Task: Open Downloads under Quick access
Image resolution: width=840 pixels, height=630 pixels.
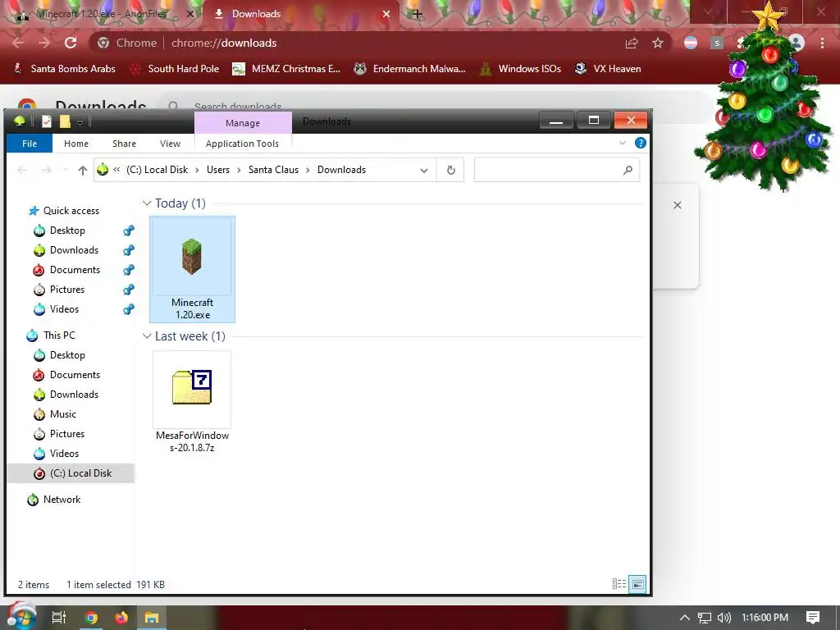Action: [x=74, y=250]
